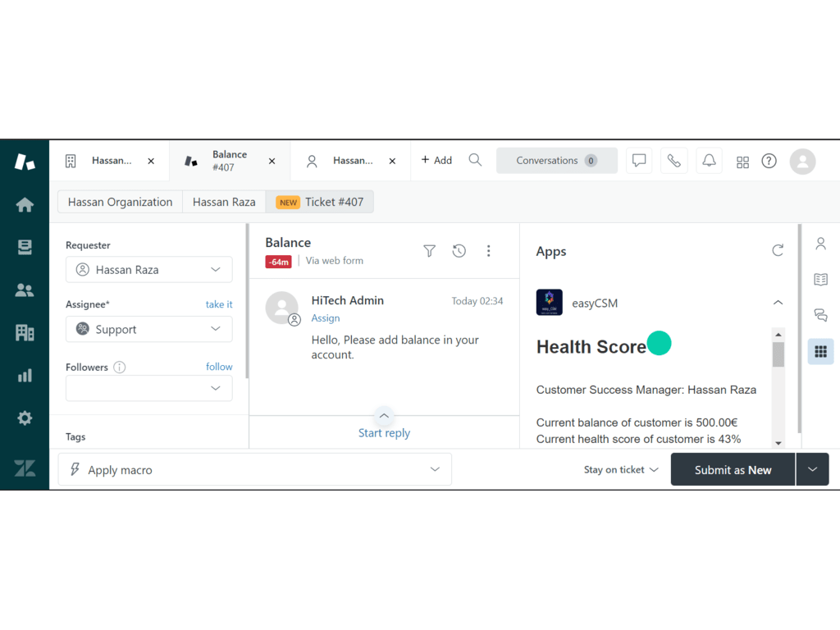Open submit status options arrow

tap(813, 469)
